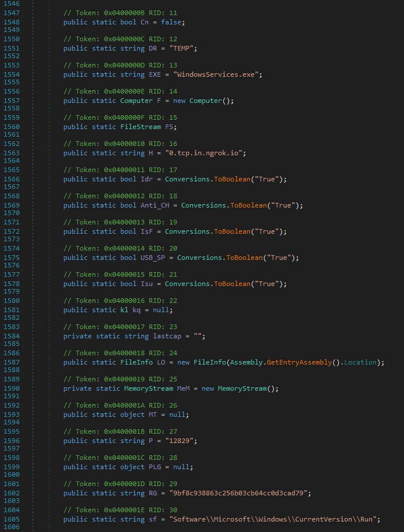The height and width of the screenshot is (532, 404).
Task: Click the Conversions class on the IsF line
Action: 187,231
